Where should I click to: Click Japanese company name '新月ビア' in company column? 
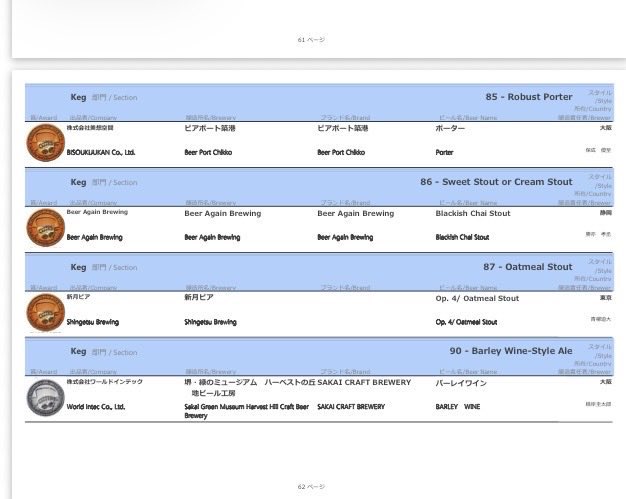(78, 297)
